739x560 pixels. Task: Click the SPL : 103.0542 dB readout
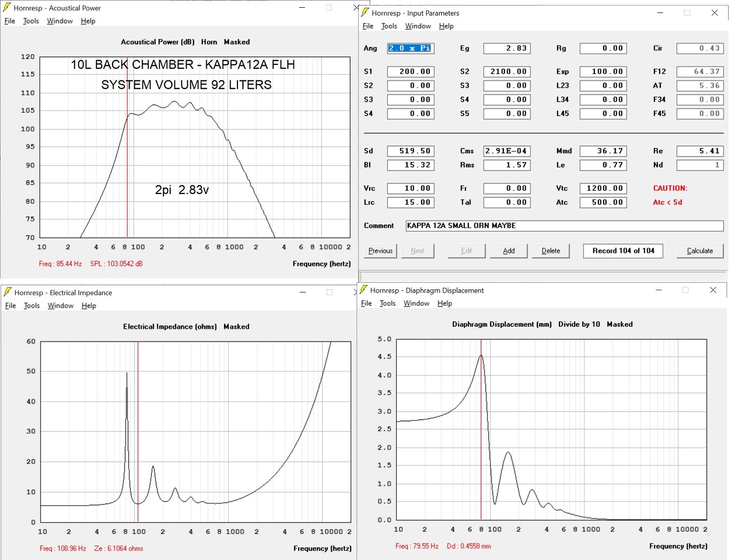tap(116, 264)
